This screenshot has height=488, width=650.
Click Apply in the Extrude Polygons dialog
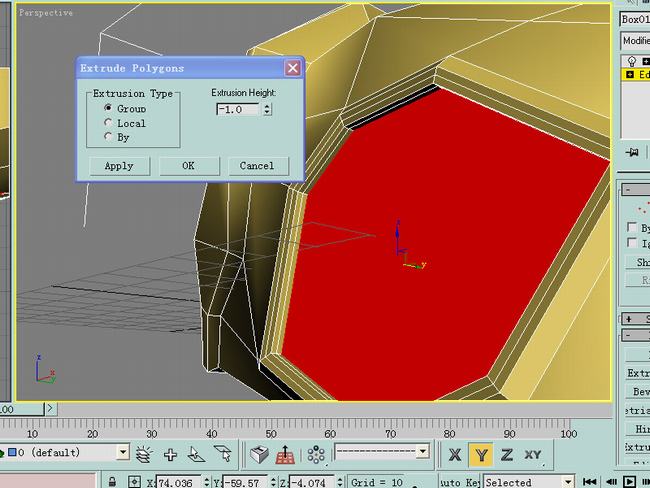[119, 166]
